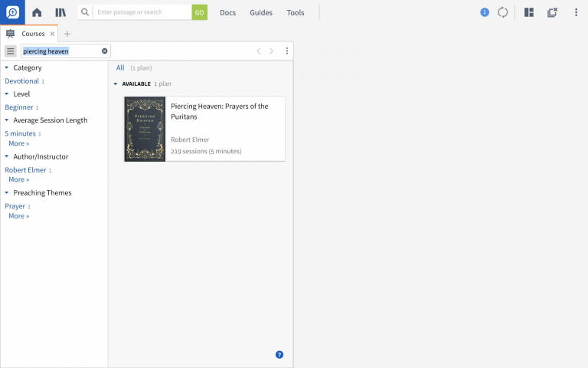The image size is (588, 368).
Task: Open the application kebab menu
Action: pyautogui.click(x=576, y=12)
